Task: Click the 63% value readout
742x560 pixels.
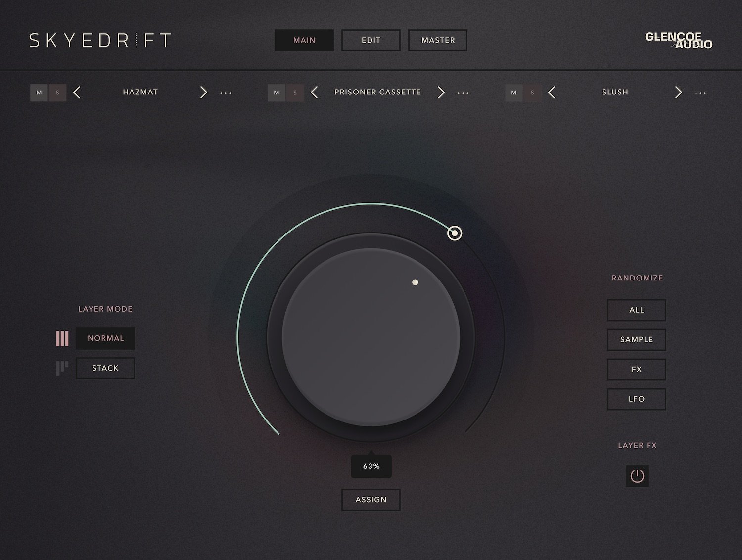Action: (x=371, y=467)
